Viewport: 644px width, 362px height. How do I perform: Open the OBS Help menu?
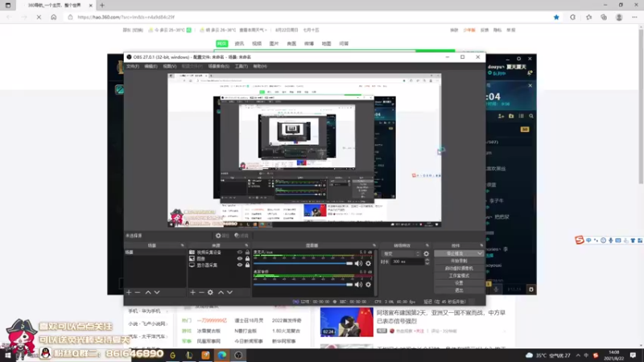click(x=260, y=66)
